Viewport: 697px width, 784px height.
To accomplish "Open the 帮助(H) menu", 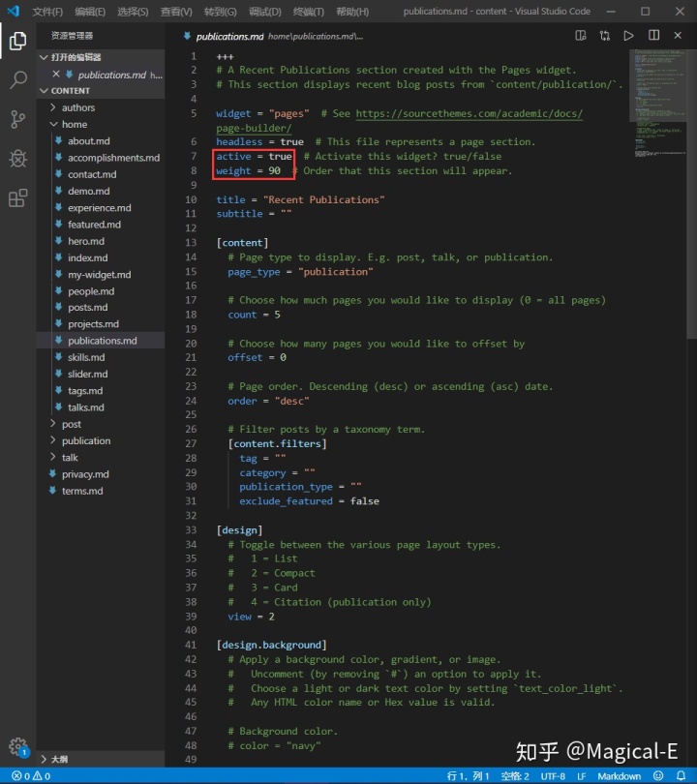I will pos(352,12).
